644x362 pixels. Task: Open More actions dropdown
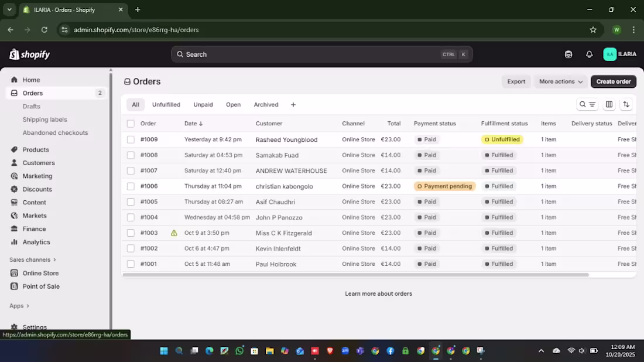[x=561, y=81]
